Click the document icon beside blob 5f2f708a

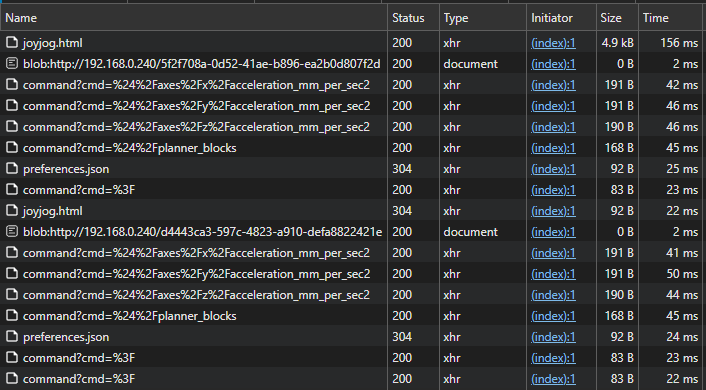(x=12, y=63)
